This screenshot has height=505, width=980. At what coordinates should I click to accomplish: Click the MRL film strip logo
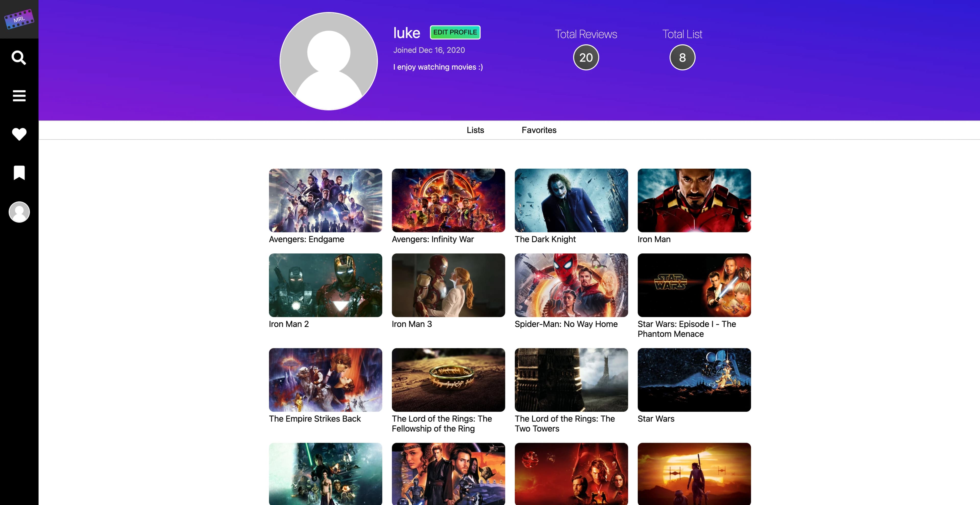coord(19,19)
